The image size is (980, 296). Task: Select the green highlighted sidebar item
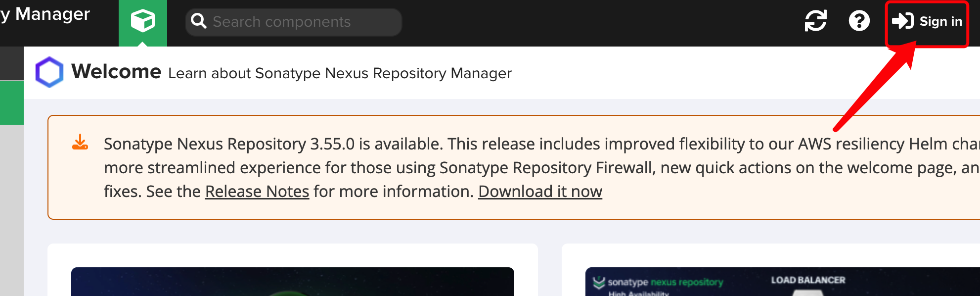[11, 103]
